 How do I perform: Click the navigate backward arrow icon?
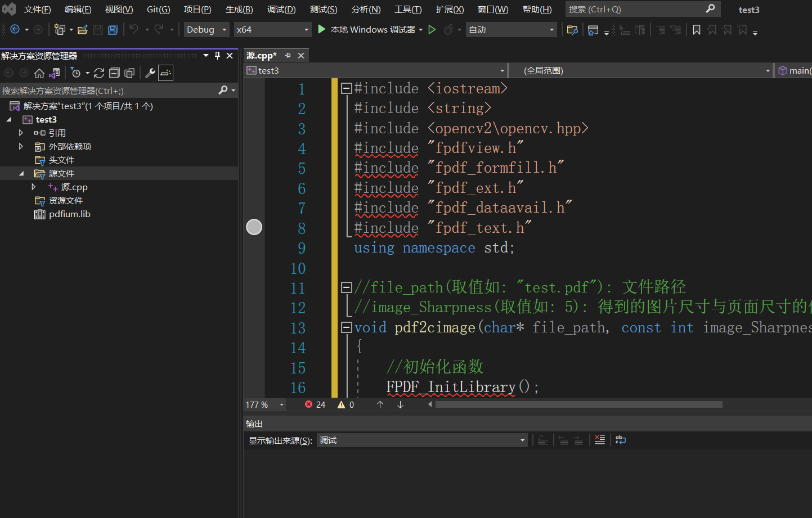pos(15,30)
